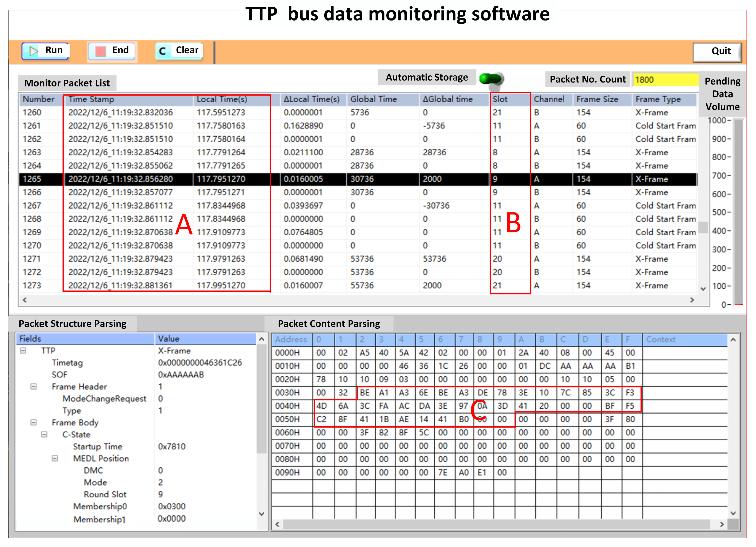Toggle the Automatic Storage switch
Viewport: 756px width, 547px height.
[x=491, y=79]
